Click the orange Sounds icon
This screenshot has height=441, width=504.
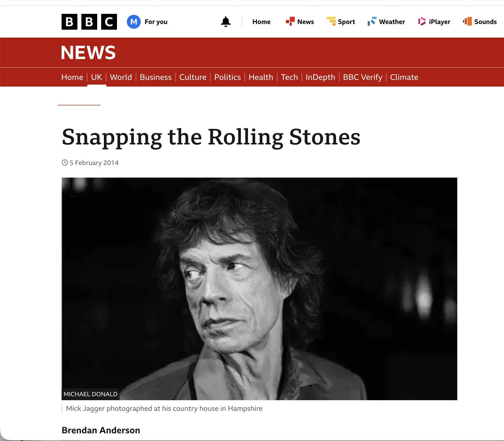tap(467, 22)
